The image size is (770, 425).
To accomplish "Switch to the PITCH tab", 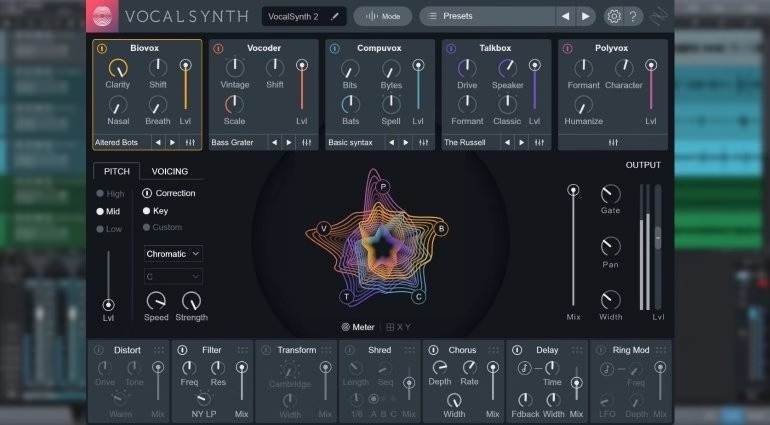I will pos(116,171).
